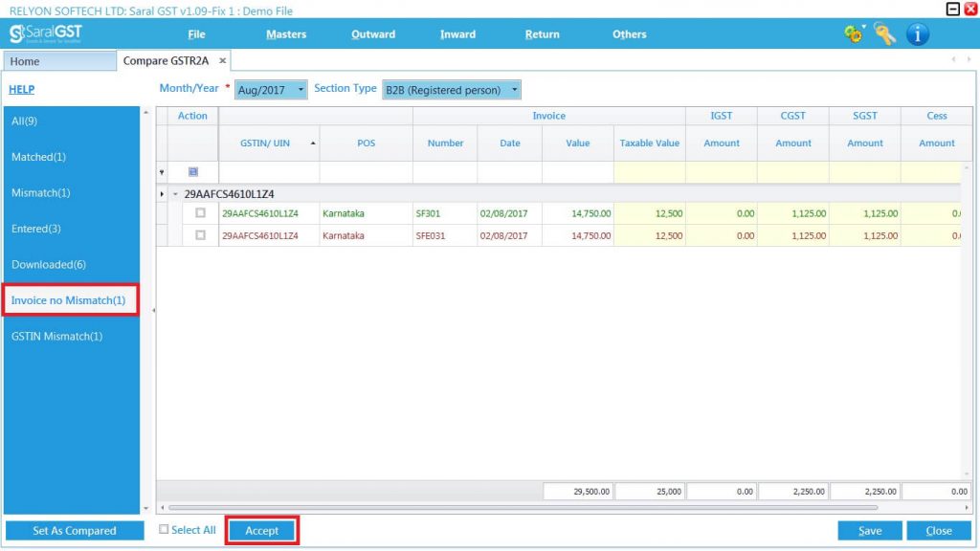
Task: Close the Compare GSTR2A tab
Action: 222,60
